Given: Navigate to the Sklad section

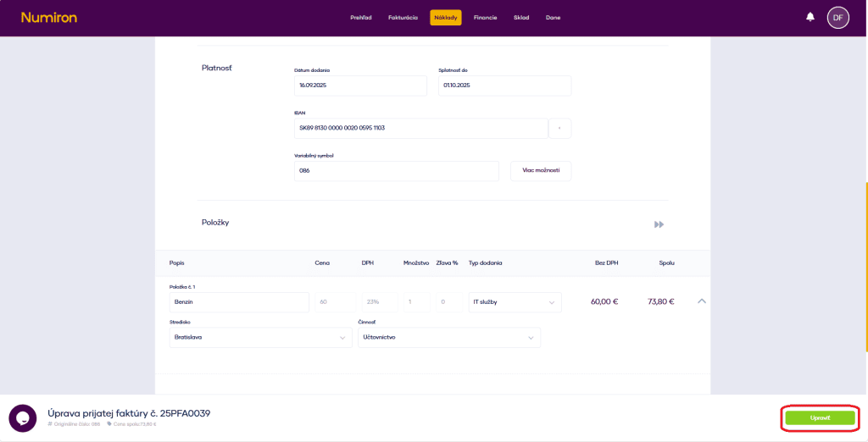Looking at the screenshot, I should 521,18.
